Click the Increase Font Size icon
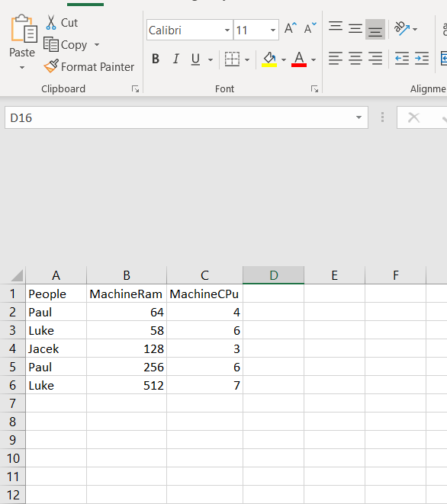 click(291, 29)
